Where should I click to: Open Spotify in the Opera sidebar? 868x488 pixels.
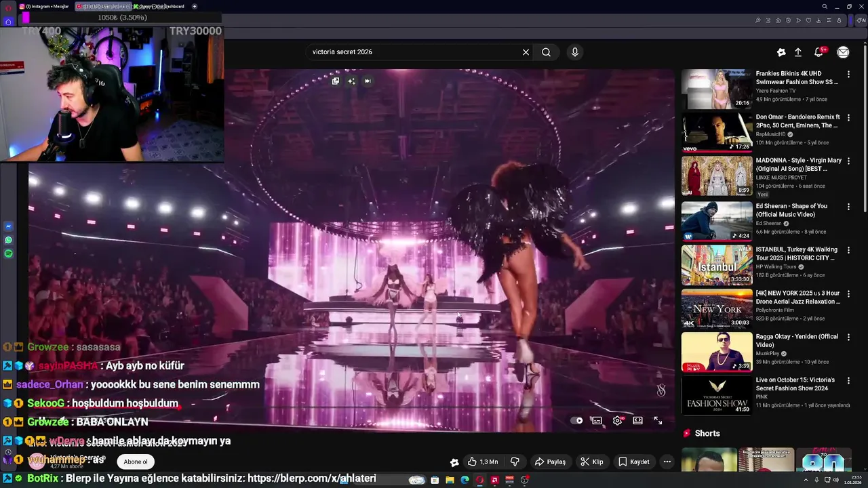(8, 253)
